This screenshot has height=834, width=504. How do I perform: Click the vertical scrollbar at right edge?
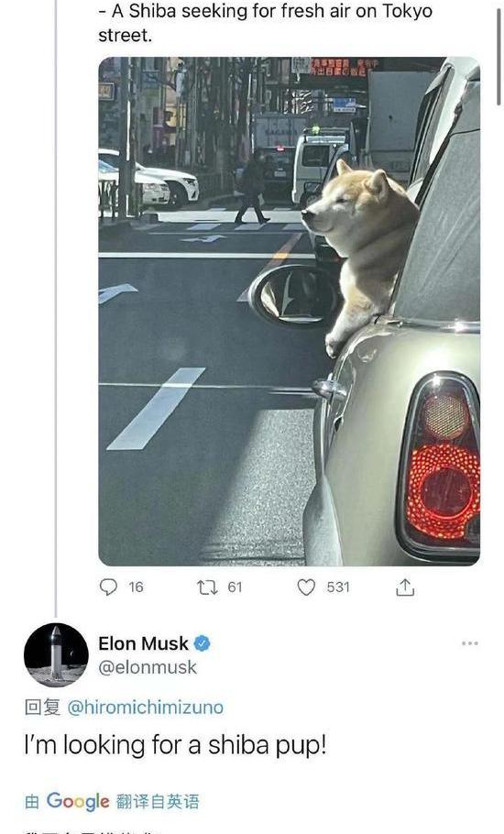pyautogui.click(x=499, y=57)
